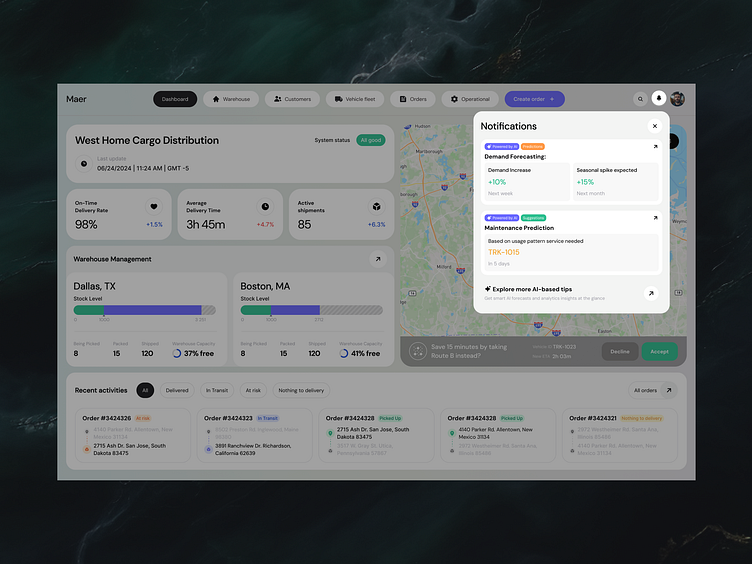The image size is (752, 564).
Task: Switch to the Warehouse tab
Action: click(x=231, y=99)
